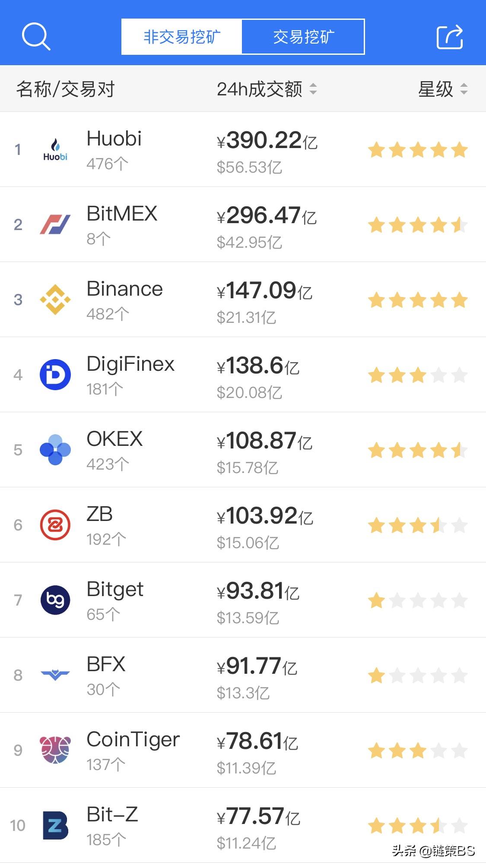Select Bitget ¥93.81亿 volume figure
Screen dimensions: 486x868
pos(258,591)
